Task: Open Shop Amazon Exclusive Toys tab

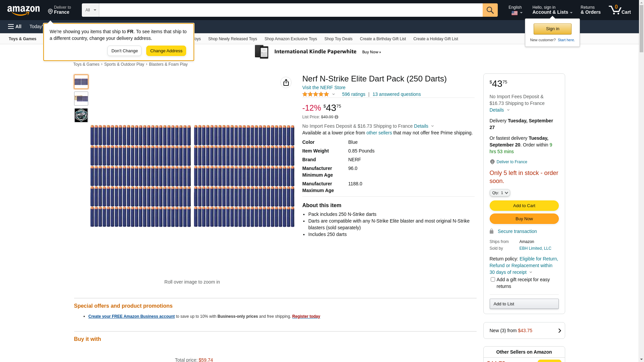Action: 290,39
